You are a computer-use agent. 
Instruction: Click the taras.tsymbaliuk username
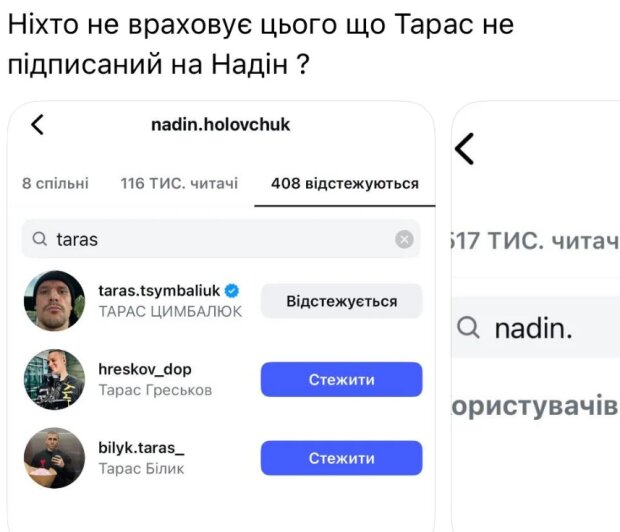[x=159, y=291]
